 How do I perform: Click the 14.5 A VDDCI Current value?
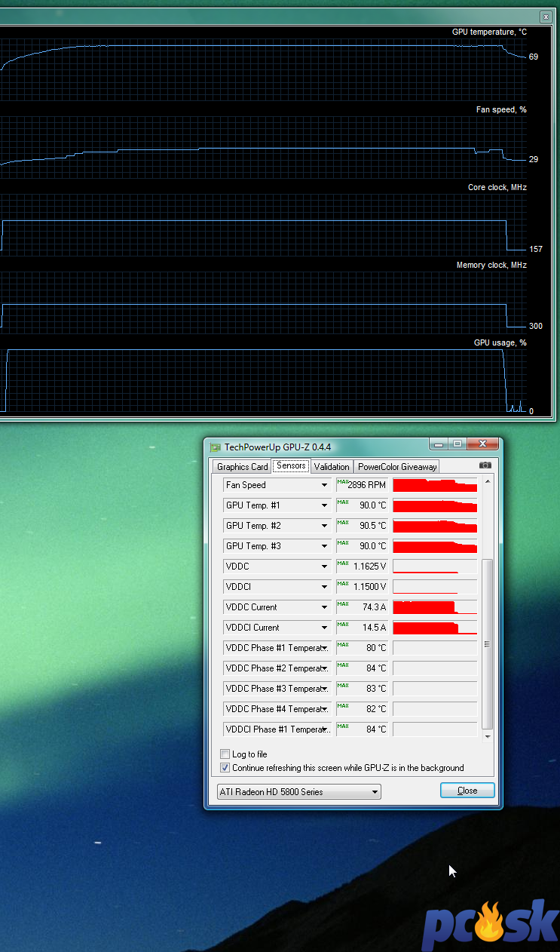(372, 628)
